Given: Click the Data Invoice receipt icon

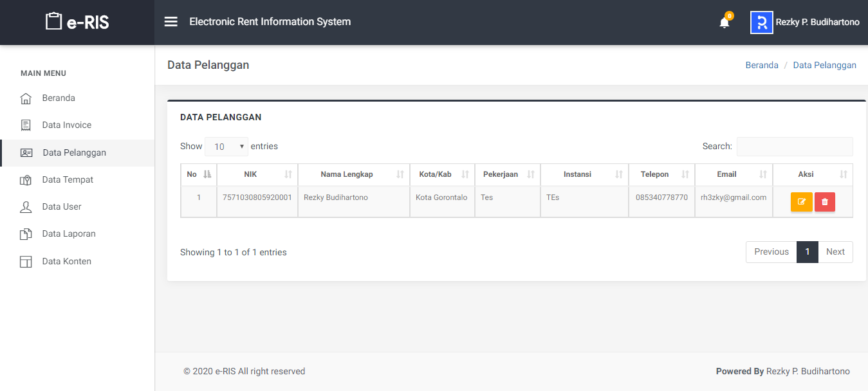Looking at the screenshot, I should (26, 125).
